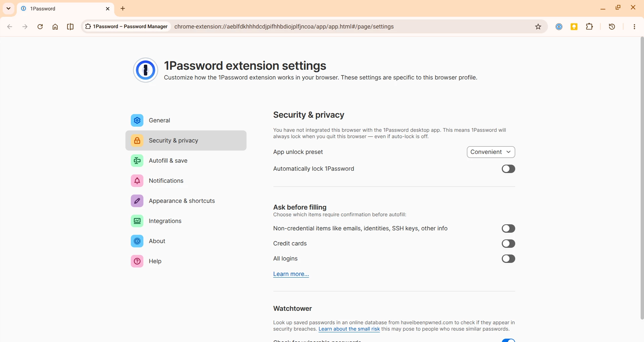Click the extension site info chip
Viewport: 644px width, 342px height.
click(x=126, y=26)
